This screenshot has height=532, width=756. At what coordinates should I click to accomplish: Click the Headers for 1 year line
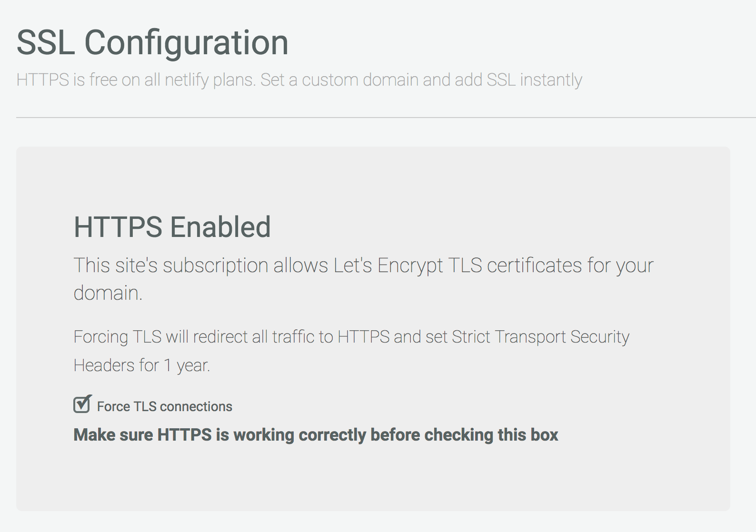pos(143,365)
